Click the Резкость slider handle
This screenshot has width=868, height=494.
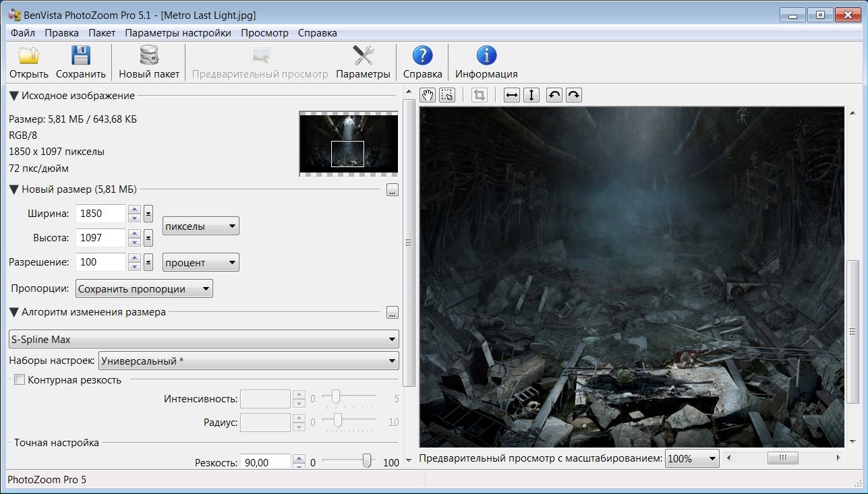367,460
